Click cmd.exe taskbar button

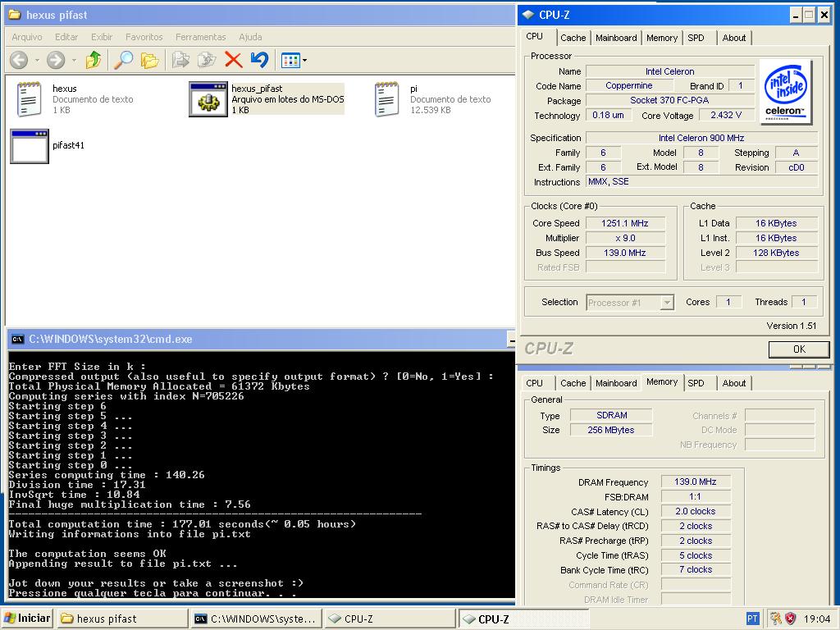pos(256,619)
